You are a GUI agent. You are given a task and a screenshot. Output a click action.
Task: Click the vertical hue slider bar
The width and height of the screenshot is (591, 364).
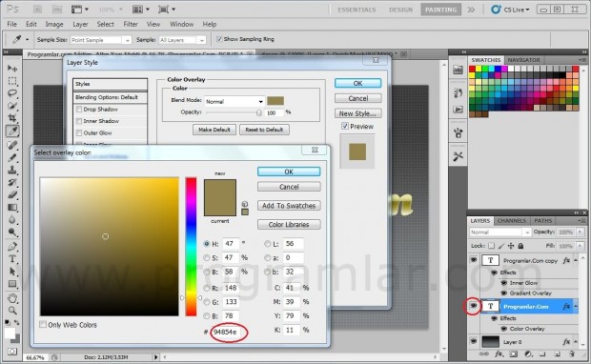click(x=191, y=247)
